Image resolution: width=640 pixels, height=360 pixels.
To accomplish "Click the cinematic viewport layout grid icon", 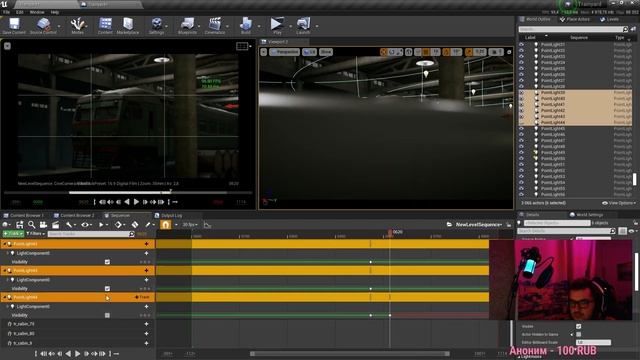I will click(x=242, y=46).
